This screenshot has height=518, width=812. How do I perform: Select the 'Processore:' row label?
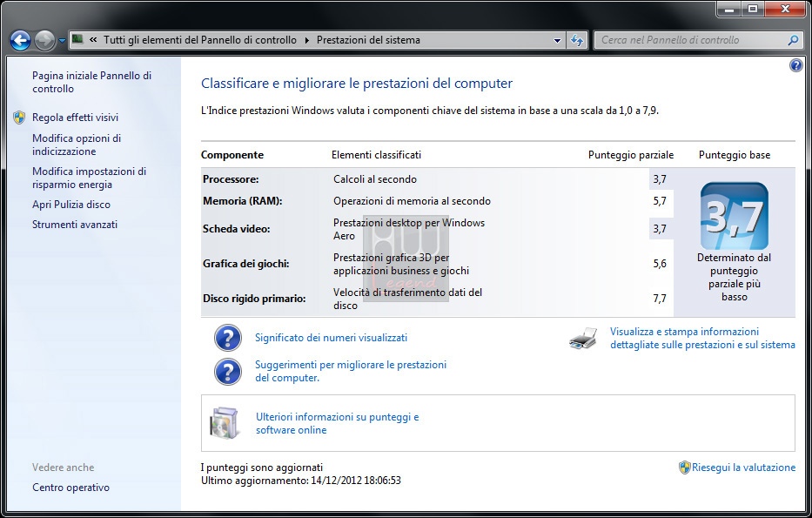231,179
